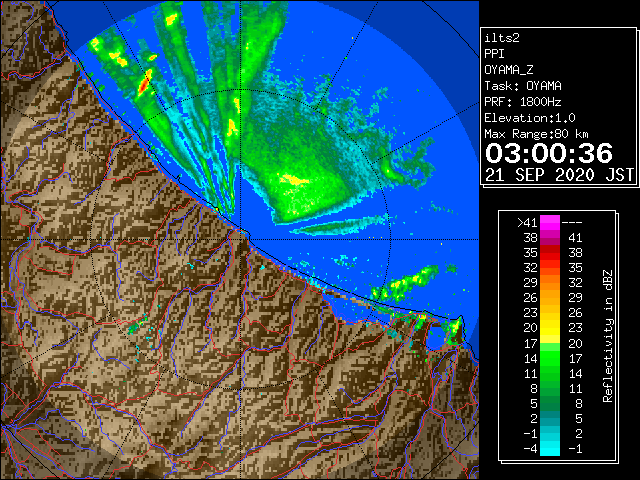Click the 'PRF: 1800Hz' text
Image resolution: width=640 pixels, height=480 pixels.
[523, 102]
